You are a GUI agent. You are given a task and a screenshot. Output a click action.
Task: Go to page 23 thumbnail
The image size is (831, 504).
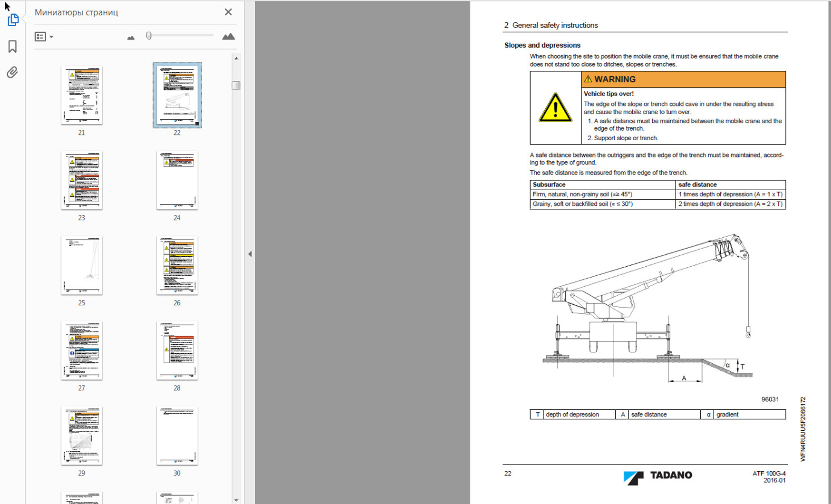pyautogui.click(x=82, y=180)
